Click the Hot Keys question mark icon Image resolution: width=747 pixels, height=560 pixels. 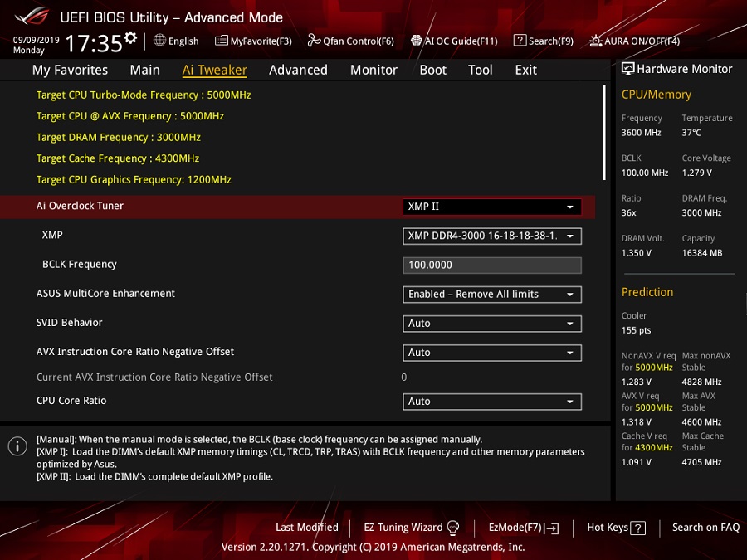pyautogui.click(x=638, y=528)
